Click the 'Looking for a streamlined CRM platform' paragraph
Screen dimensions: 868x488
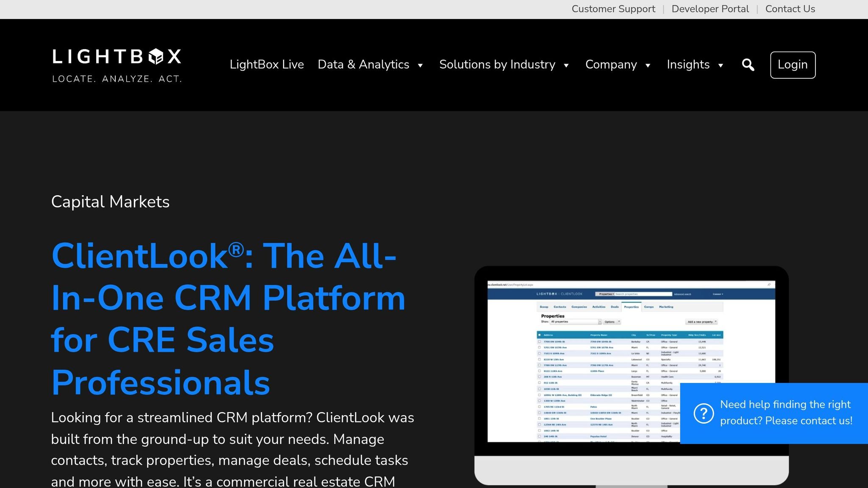(232, 449)
